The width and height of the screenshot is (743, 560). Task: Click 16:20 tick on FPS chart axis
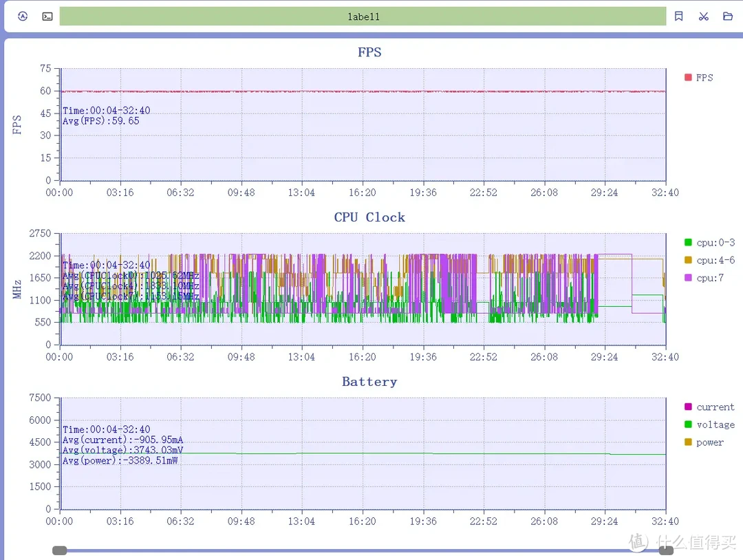(x=363, y=193)
